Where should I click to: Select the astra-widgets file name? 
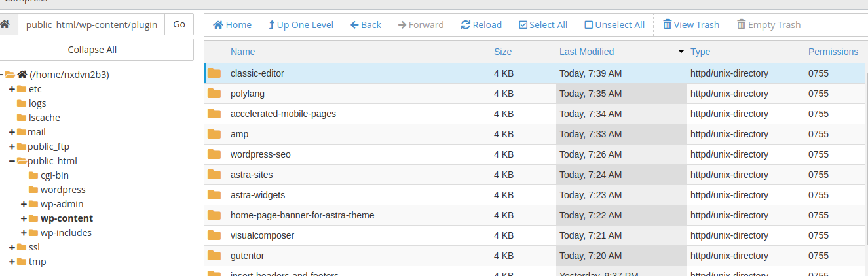tap(258, 195)
